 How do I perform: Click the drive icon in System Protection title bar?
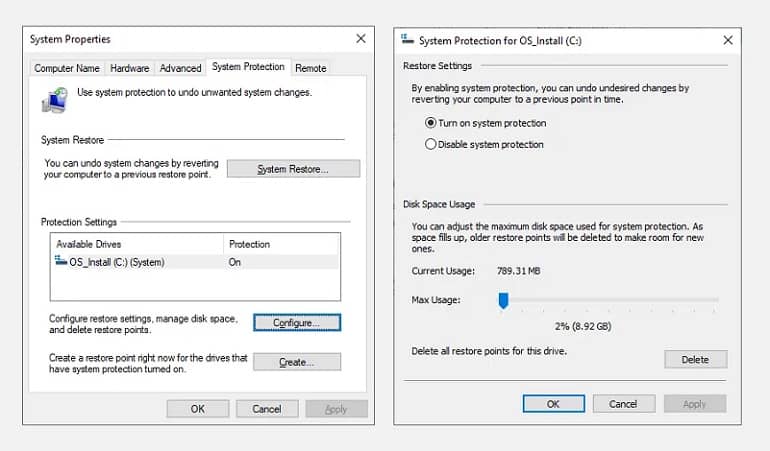[408, 39]
